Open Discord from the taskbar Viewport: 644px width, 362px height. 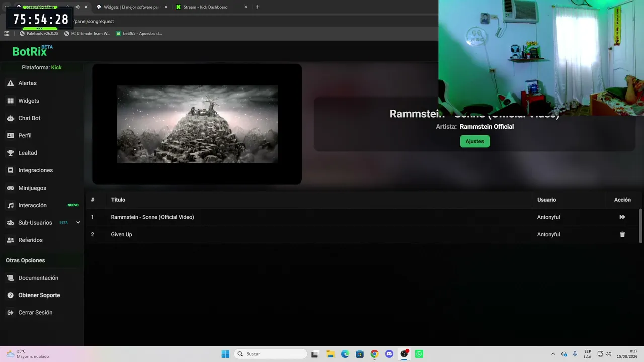389,354
